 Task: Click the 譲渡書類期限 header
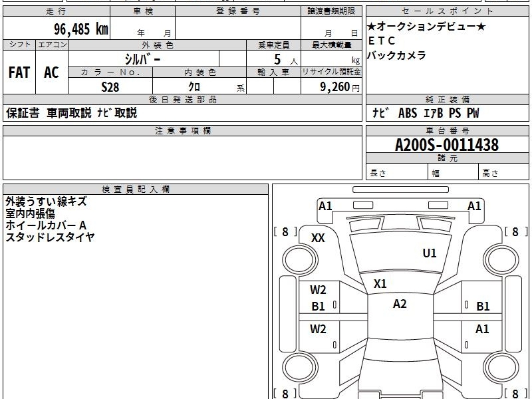tap(331, 11)
